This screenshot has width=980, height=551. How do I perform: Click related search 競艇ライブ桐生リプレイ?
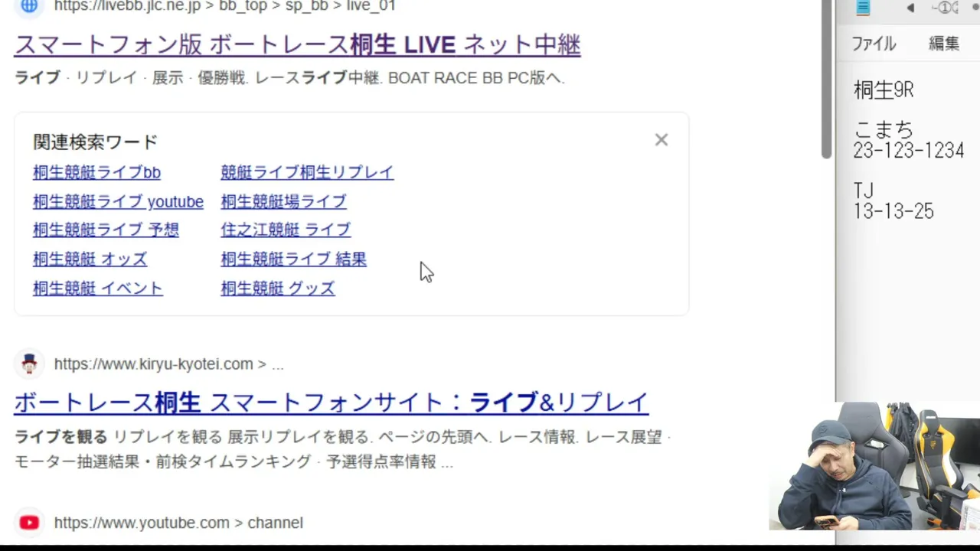[x=307, y=172]
